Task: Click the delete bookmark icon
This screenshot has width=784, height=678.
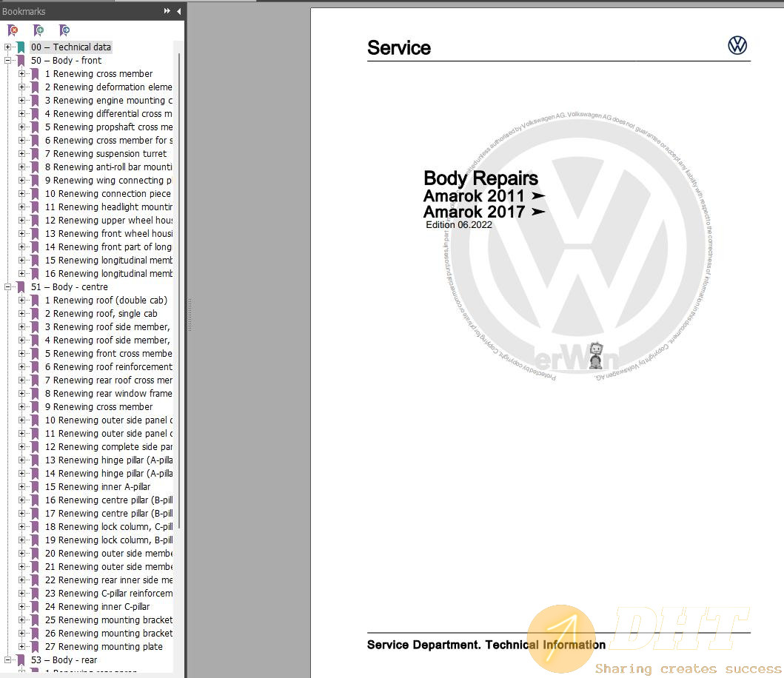Action: 13,30
